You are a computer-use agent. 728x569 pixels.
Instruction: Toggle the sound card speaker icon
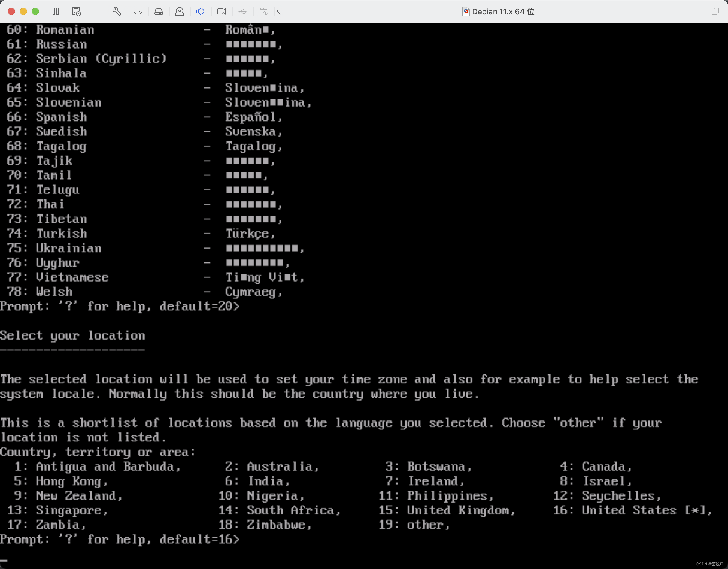(200, 12)
